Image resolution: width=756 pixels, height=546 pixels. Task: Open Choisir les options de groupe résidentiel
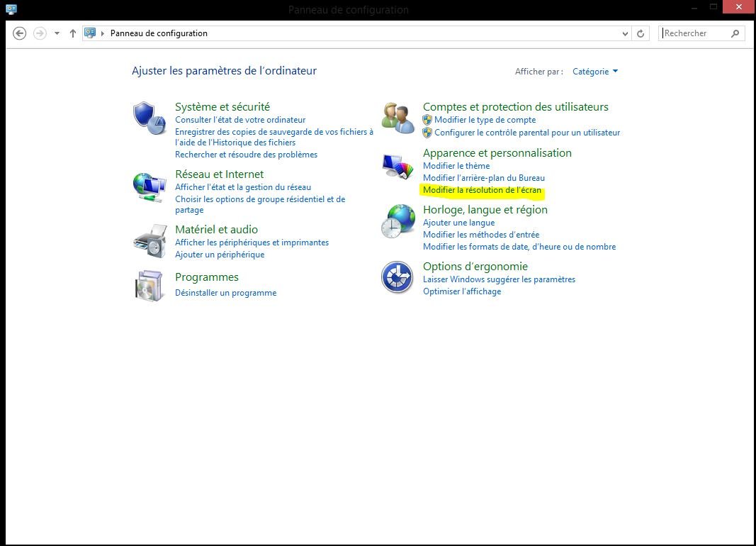click(x=260, y=204)
